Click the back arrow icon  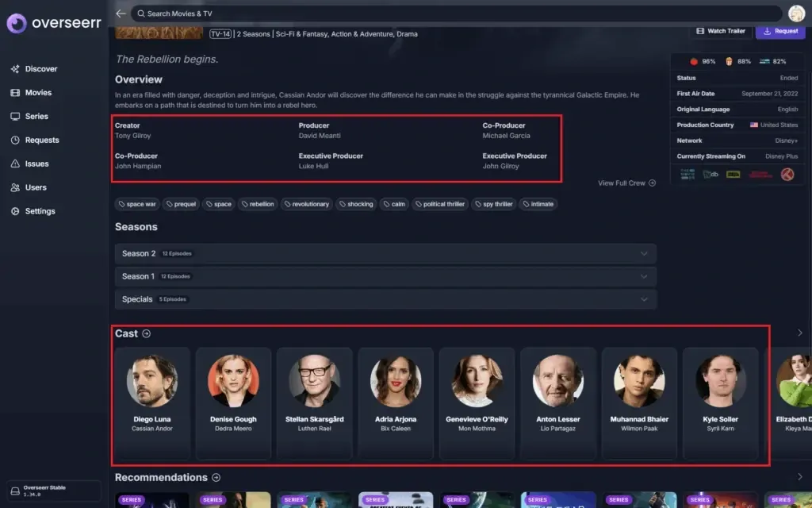point(121,13)
